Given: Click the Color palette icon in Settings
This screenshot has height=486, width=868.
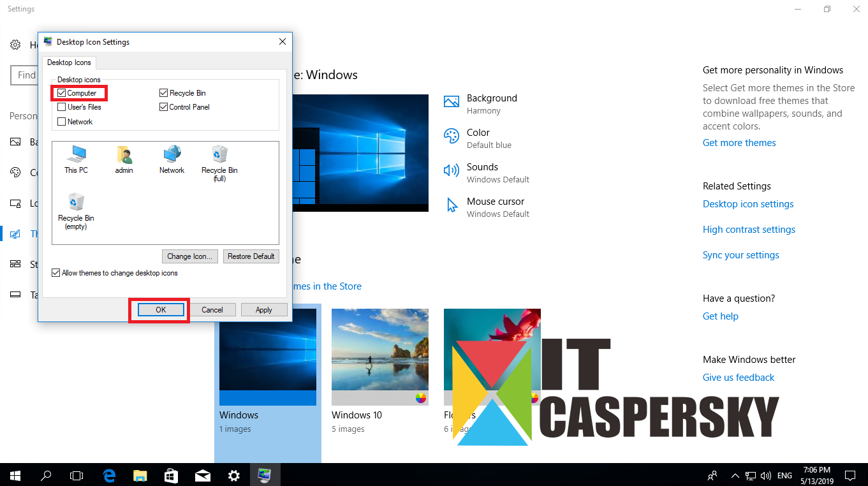Looking at the screenshot, I should 452,136.
